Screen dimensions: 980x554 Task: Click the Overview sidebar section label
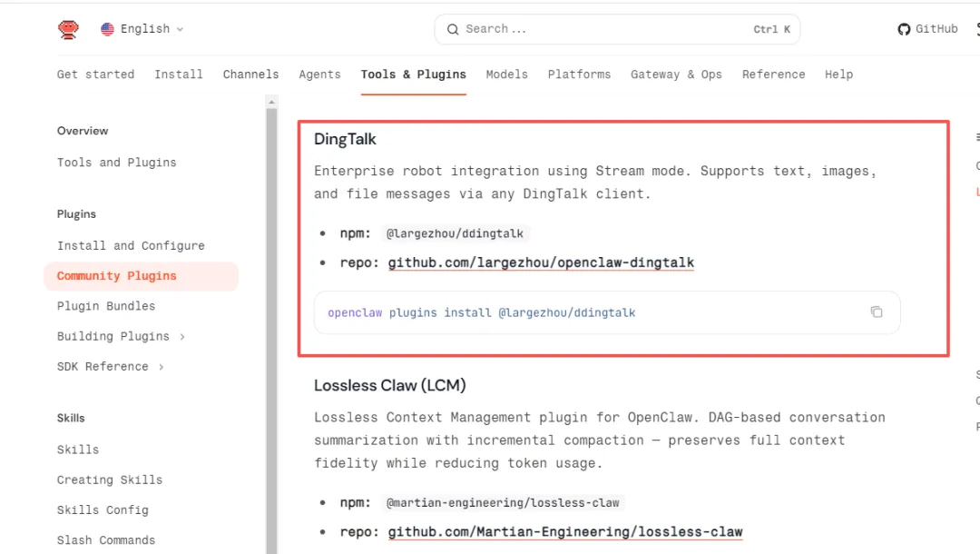[x=83, y=131]
